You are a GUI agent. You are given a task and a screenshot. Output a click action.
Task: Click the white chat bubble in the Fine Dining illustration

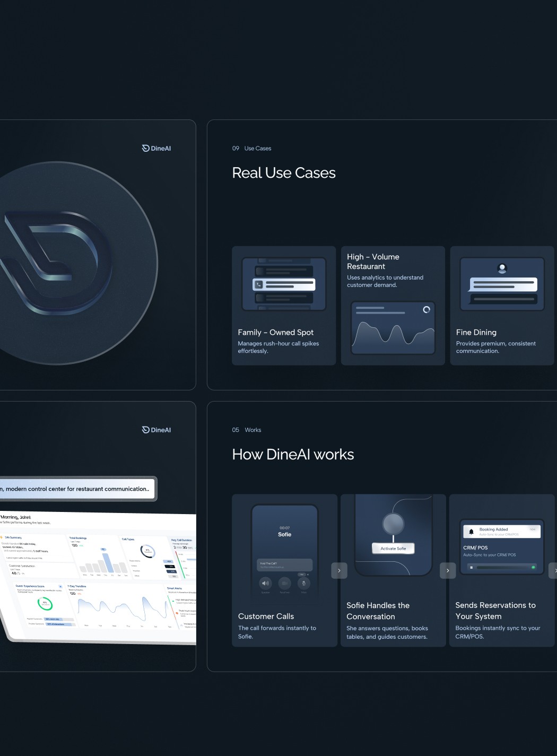[503, 284]
